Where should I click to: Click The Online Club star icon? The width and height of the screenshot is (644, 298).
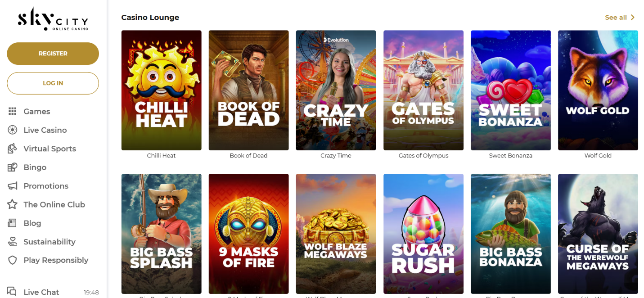(x=12, y=204)
